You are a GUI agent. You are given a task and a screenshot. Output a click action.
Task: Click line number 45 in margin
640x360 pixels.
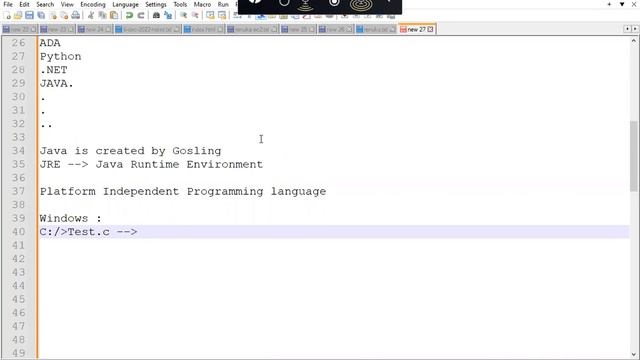(18, 299)
